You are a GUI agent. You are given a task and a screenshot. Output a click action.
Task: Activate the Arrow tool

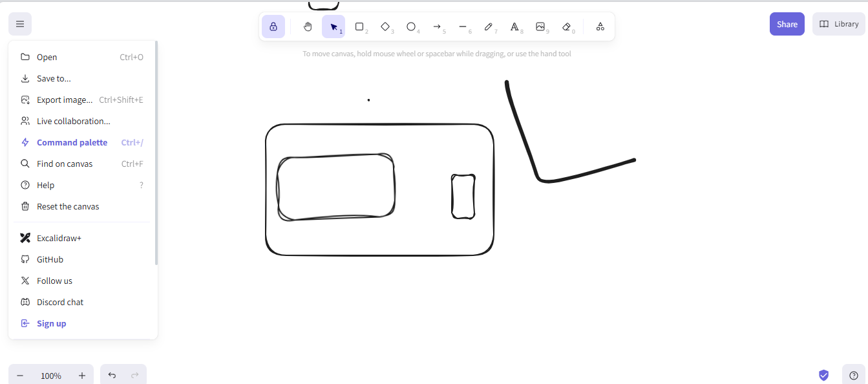point(437,27)
